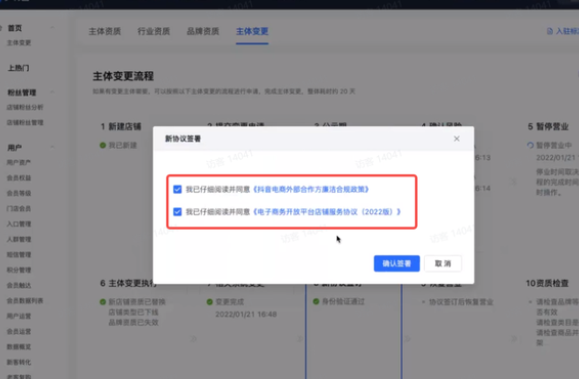Click the document icon beside 入驻标准
Image resolution: width=579 pixels, height=379 pixels.
[550, 31]
